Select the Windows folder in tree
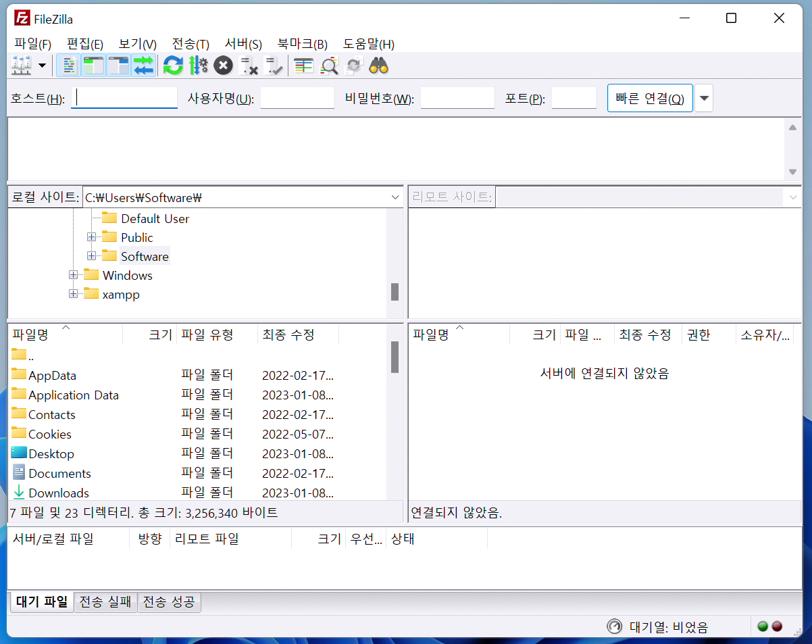The height and width of the screenshot is (644, 812). (127, 275)
